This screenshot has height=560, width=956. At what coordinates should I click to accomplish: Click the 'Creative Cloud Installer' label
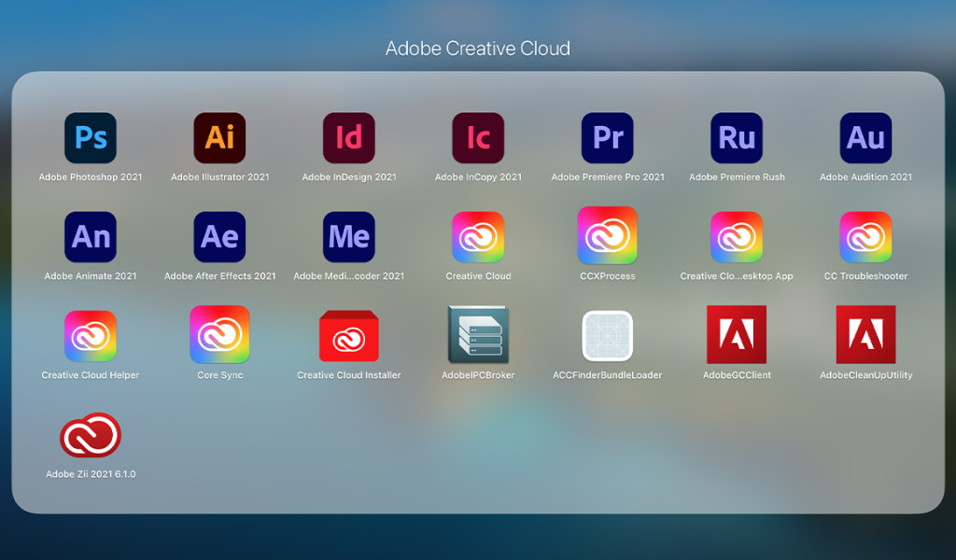pyautogui.click(x=349, y=375)
